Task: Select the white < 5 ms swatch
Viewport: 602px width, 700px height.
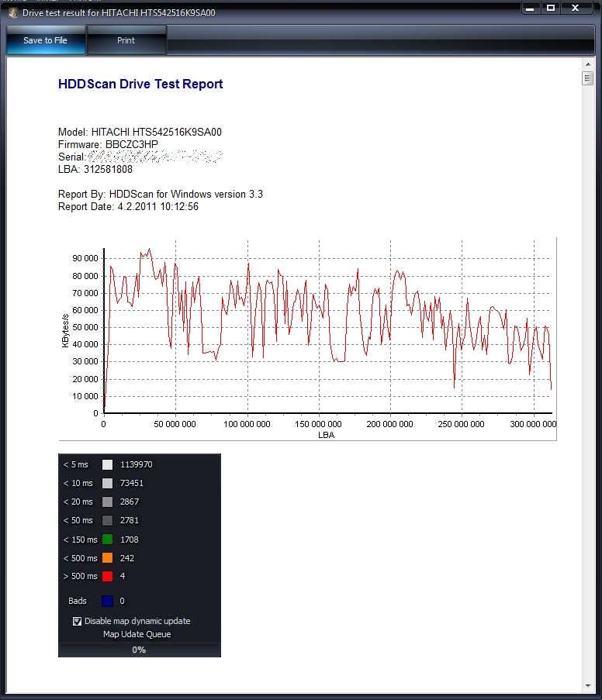Action: pyautogui.click(x=108, y=464)
